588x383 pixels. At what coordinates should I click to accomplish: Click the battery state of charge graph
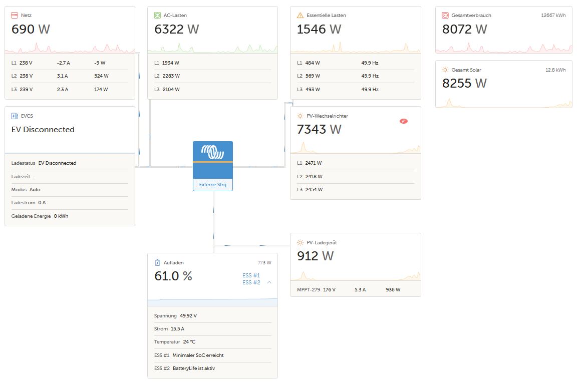(x=212, y=302)
